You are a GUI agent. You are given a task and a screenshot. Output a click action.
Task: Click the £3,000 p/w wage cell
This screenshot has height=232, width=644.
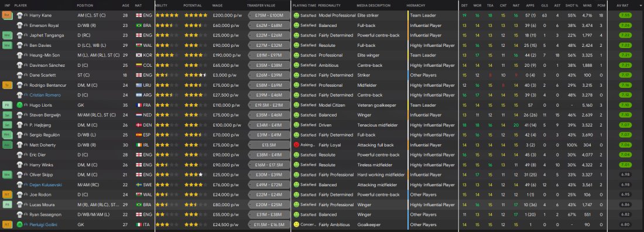click(x=224, y=75)
